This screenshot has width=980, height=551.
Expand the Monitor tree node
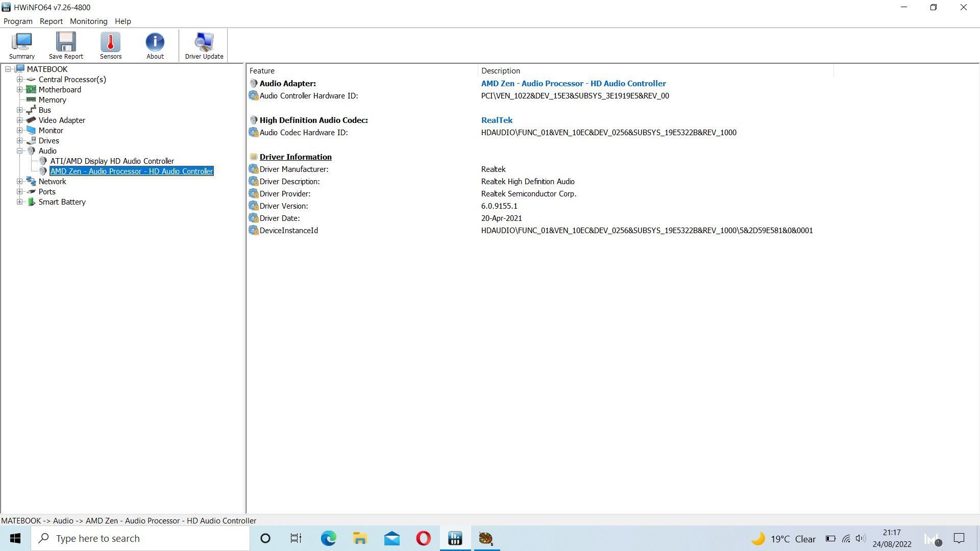[19, 130]
